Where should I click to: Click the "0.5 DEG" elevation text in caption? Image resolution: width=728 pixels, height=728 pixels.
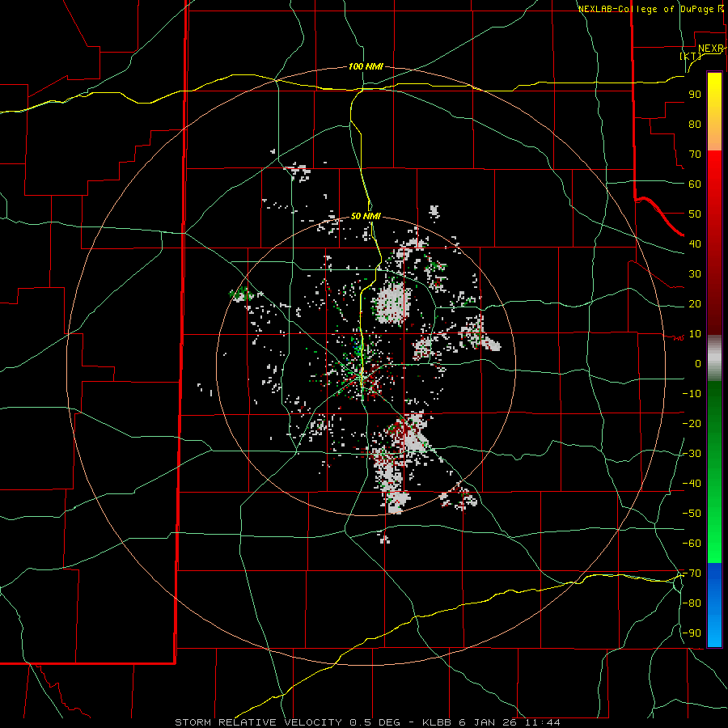coord(375,722)
